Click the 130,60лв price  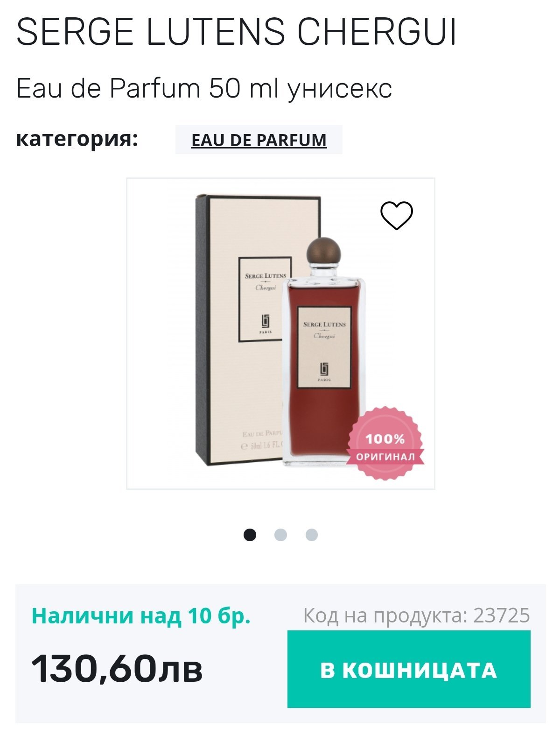pos(117,669)
